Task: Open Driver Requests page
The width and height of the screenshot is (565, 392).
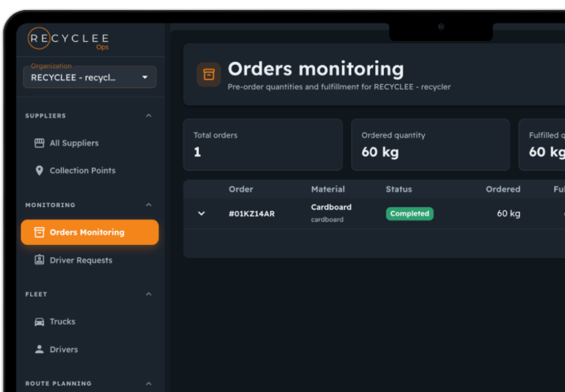Action: (90, 260)
